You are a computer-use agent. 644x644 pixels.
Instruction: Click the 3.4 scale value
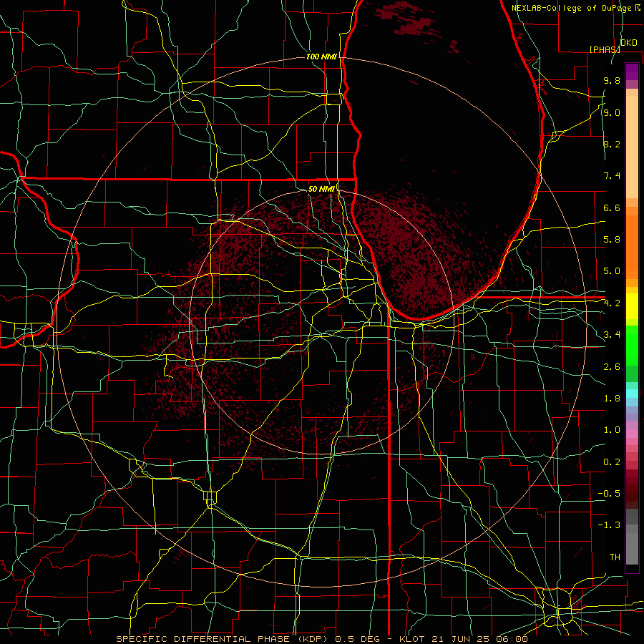pos(612,334)
